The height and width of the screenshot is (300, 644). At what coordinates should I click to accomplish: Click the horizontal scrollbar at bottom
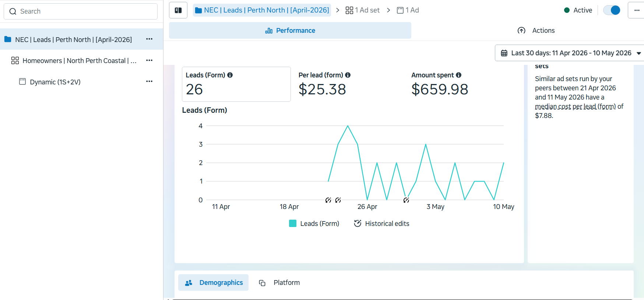402,299
